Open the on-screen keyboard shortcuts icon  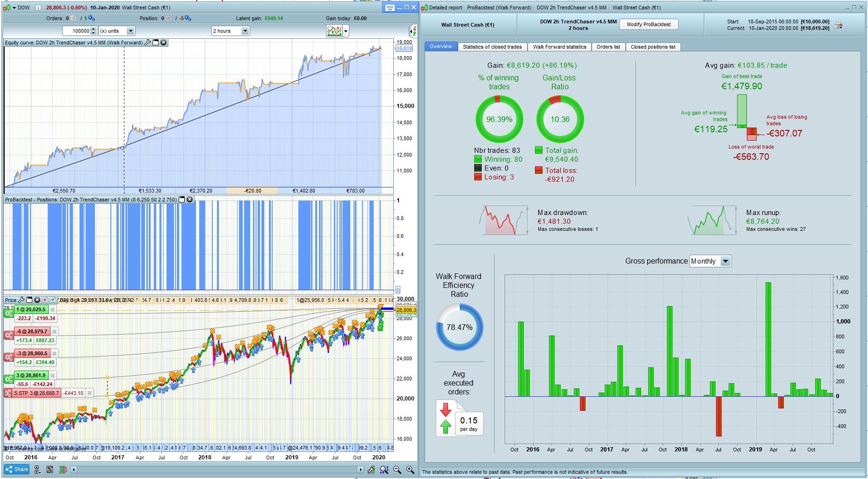tap(390, 7)
